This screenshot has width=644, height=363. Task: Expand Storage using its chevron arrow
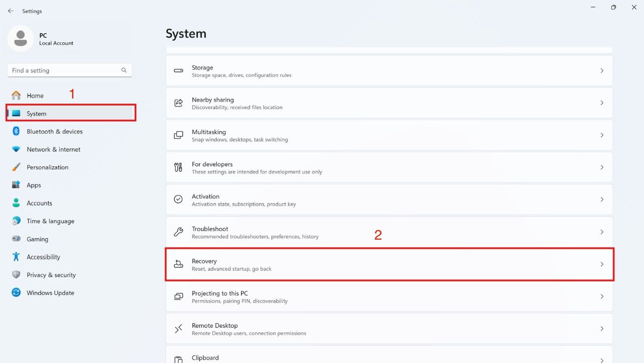tap(602, 71)
